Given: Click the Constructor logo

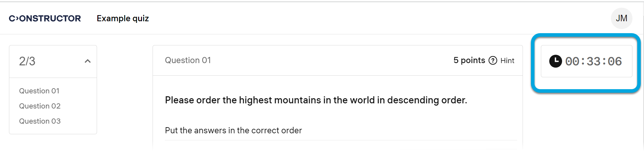Looking at the screenshot, I should pyautogui.click(x=45, y=18).
